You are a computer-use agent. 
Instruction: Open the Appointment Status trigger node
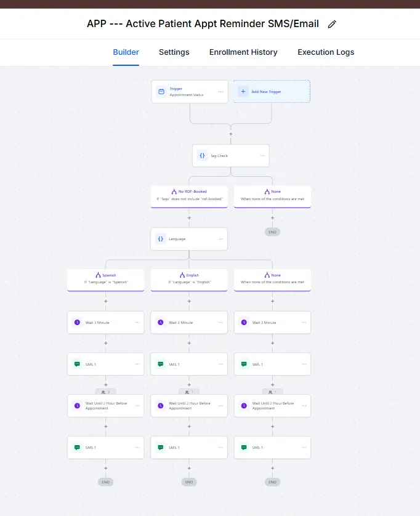tap(190, 92)
